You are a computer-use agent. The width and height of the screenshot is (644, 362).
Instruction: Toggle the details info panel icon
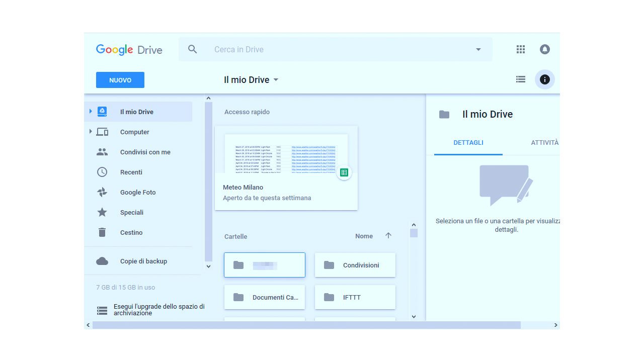click(x=544, y=79)
